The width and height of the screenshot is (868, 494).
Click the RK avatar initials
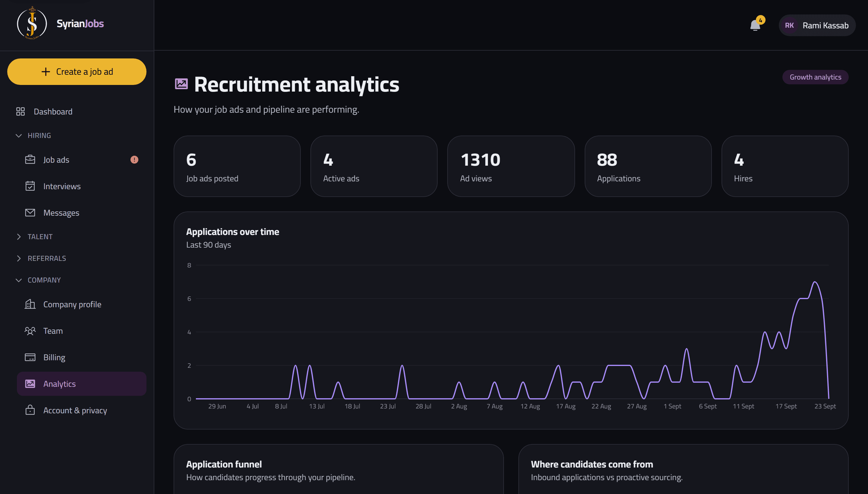click(x=789, y=25)
